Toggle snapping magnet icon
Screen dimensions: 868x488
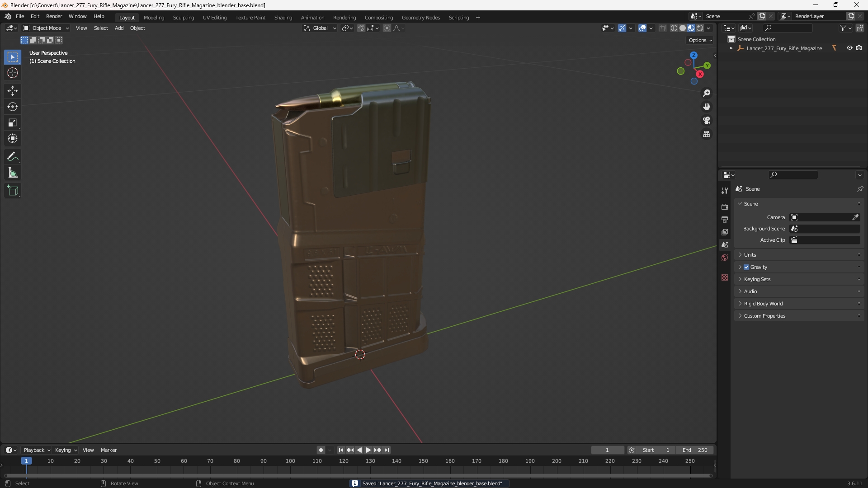click(361, 28)
